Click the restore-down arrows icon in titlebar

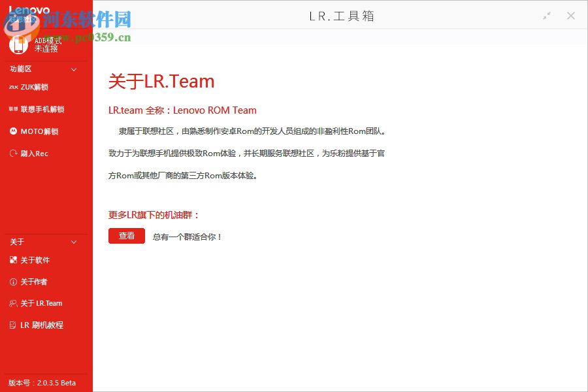(x=546, y=15)
